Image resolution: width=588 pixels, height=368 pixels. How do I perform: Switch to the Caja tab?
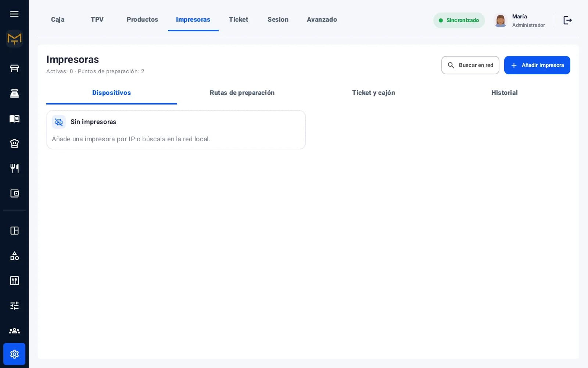(58, 20)
